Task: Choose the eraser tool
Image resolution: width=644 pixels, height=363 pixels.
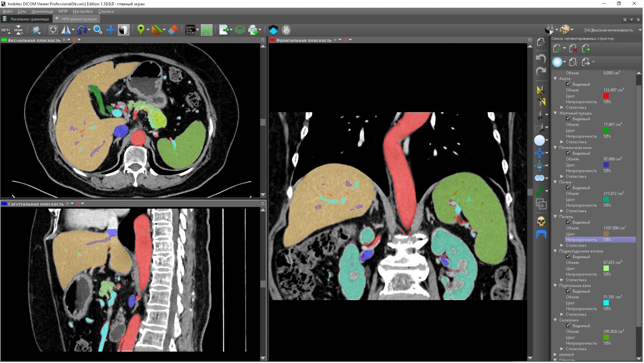Action: click(173, 30)
